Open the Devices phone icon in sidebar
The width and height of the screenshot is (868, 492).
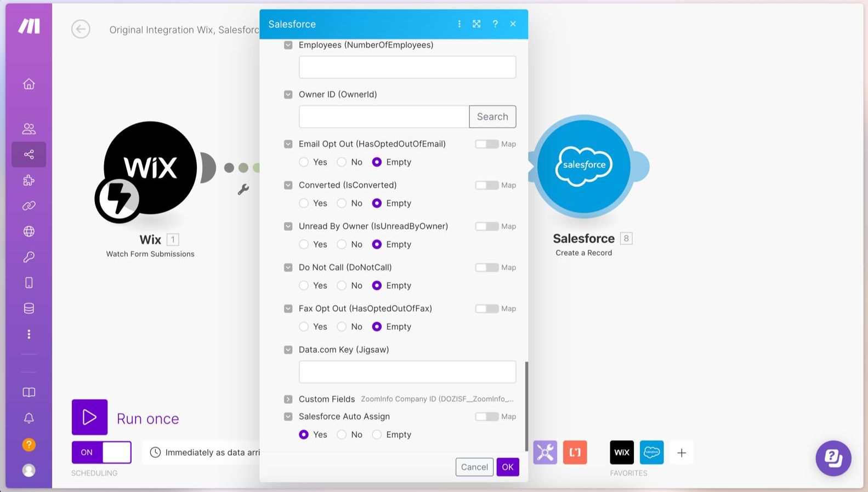29,283
